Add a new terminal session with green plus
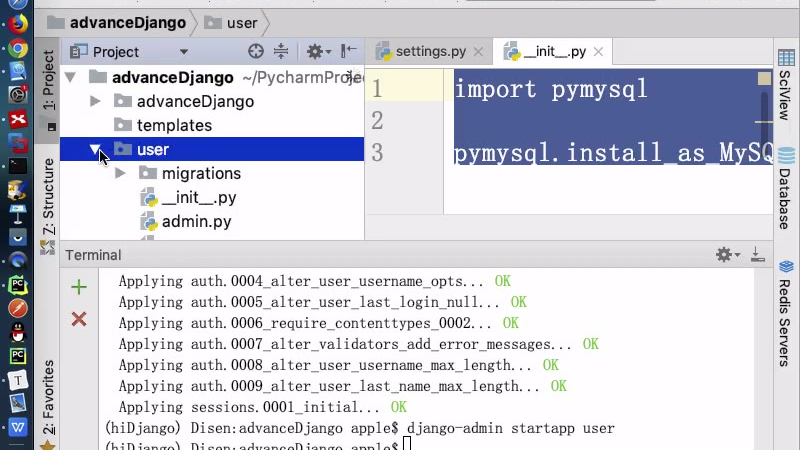 point(79,288)
